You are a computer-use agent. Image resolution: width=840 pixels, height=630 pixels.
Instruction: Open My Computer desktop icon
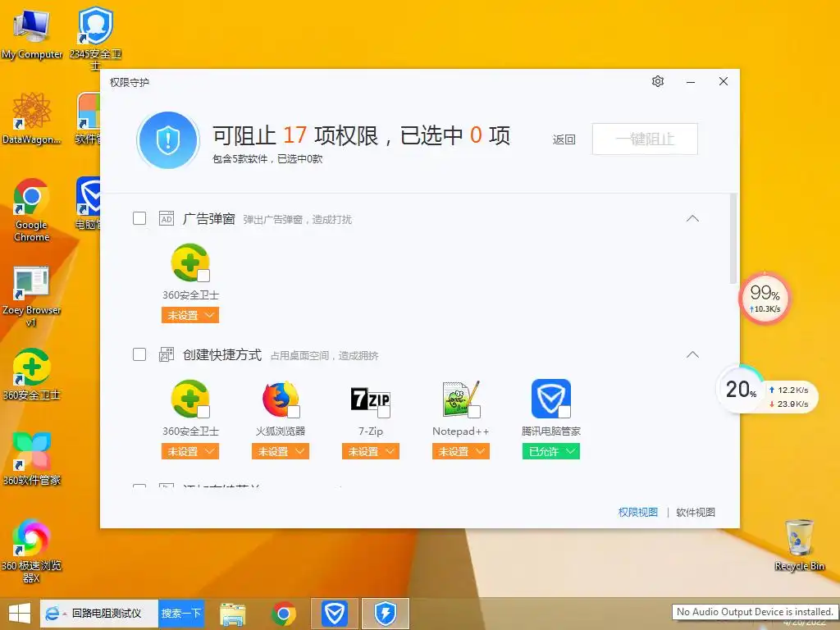(x=32, y=33)
